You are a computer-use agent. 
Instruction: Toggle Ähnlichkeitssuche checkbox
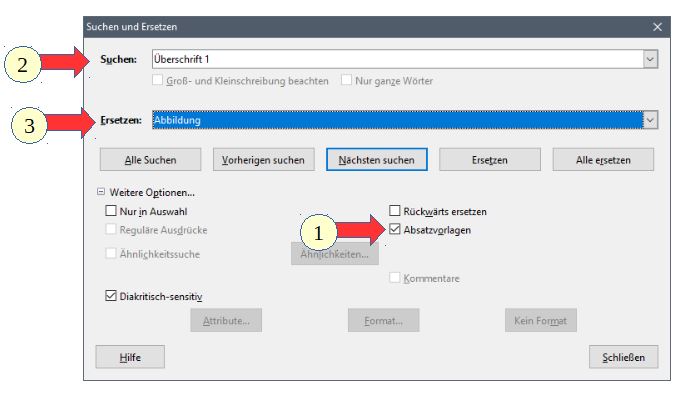(x=111, y=254)
